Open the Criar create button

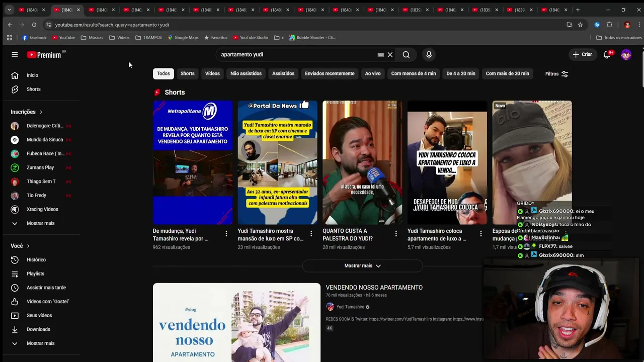582,54
